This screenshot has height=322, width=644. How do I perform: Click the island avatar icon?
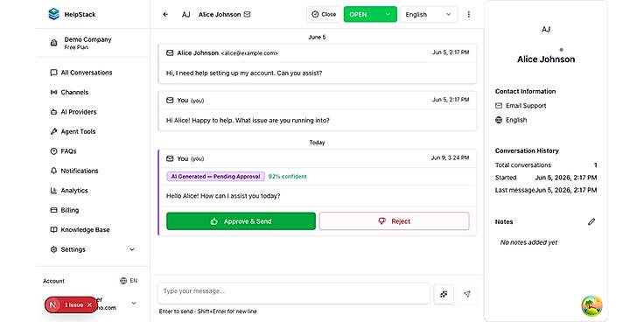pos(591,305)
